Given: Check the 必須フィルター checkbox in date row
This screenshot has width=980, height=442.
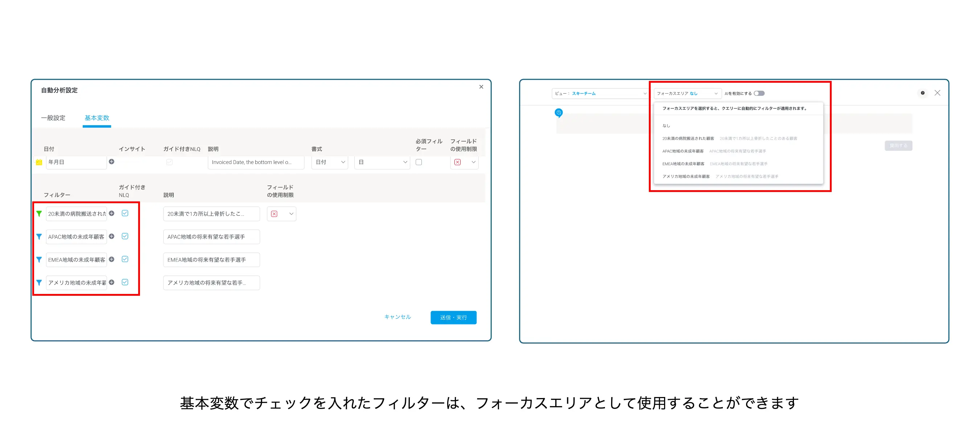Looking at the screenshot, I should click(419, 162).
